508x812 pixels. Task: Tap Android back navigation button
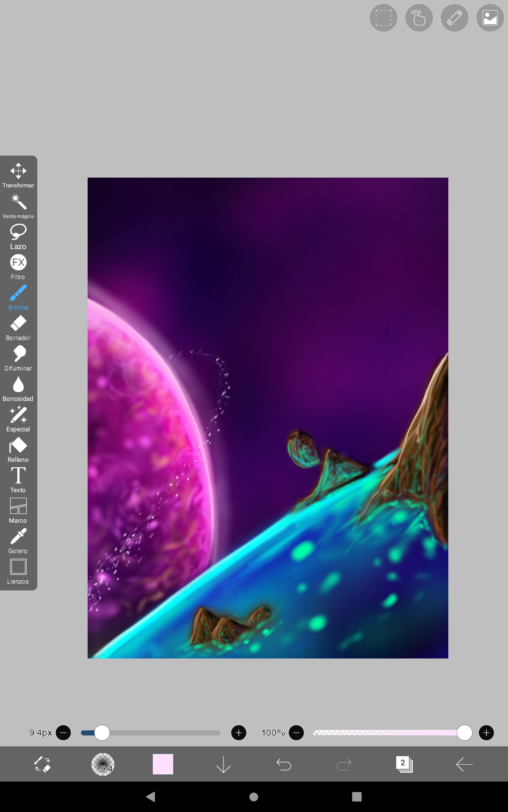coord(151,797)
